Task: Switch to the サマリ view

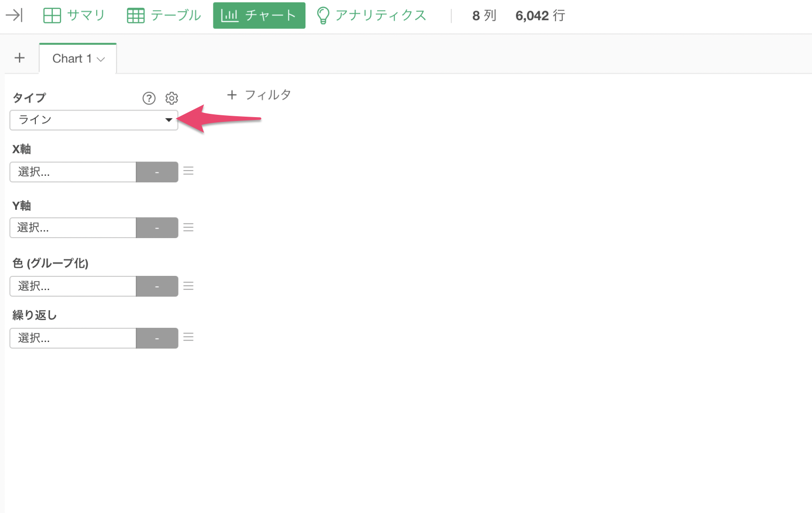Action: 74,16
